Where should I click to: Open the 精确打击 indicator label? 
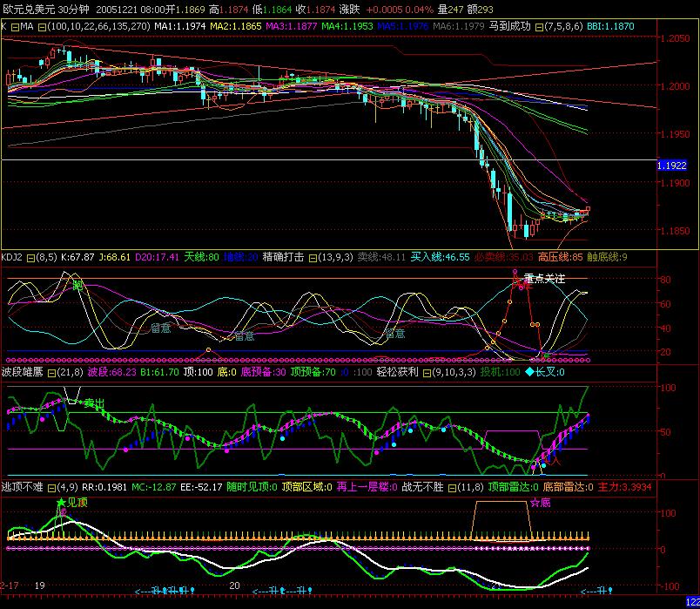click(283, 257)
